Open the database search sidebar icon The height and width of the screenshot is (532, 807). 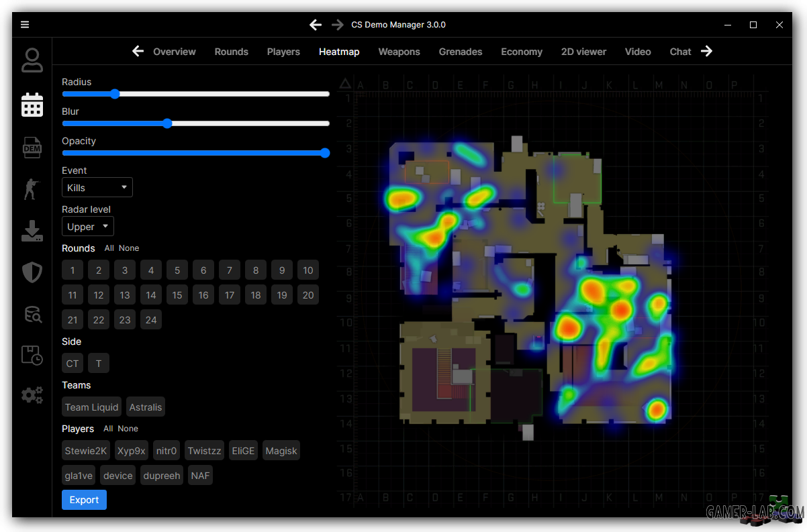[x=33, y=313]
